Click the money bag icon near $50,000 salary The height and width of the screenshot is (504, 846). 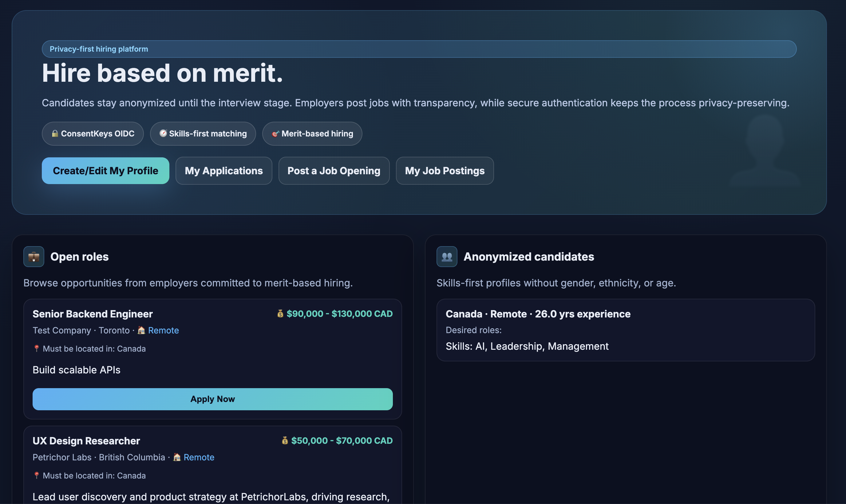click(x=285, y=440)
